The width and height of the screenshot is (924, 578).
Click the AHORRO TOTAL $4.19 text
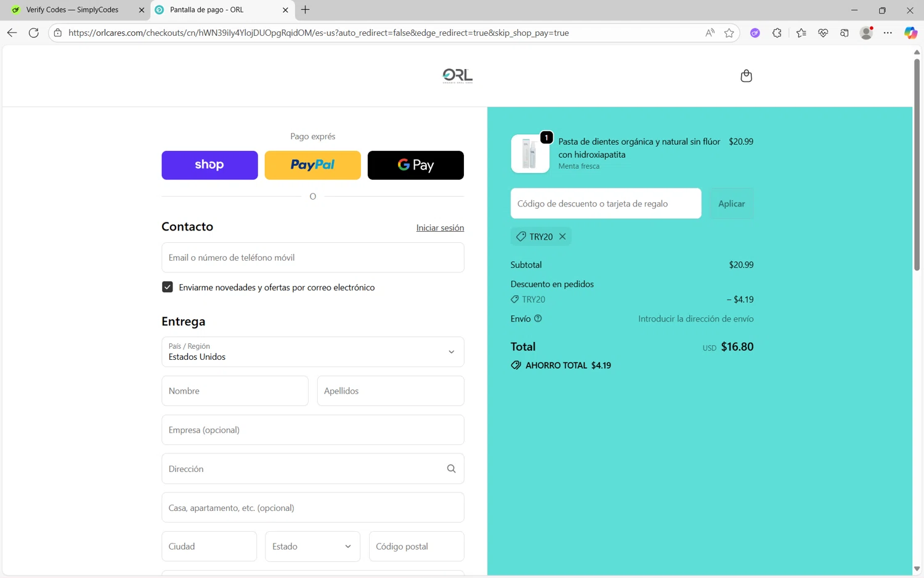(568, 365)
